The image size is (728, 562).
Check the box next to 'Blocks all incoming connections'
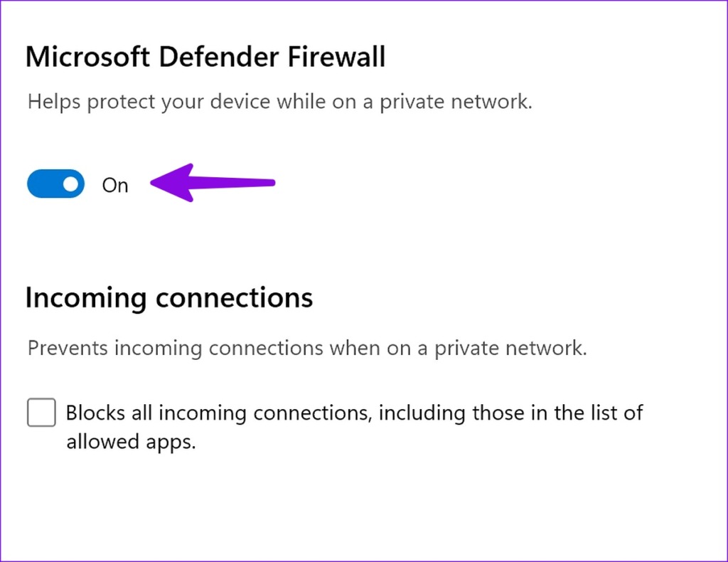41,412
